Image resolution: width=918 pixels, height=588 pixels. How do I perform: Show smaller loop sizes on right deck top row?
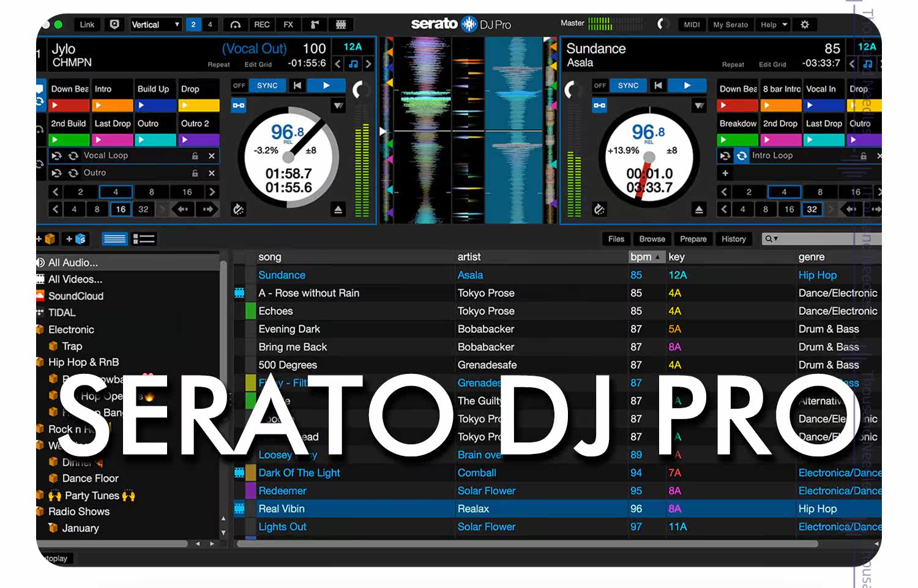coord(725,192)
